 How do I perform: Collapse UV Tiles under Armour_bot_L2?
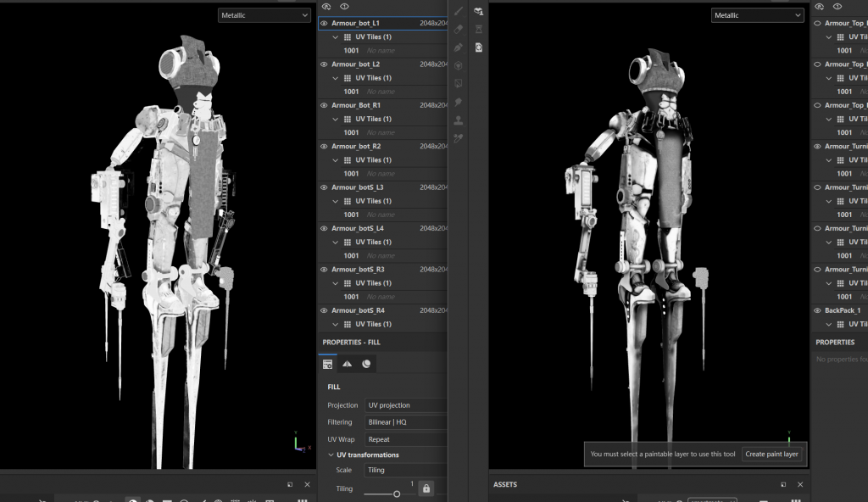click(336, 78)
